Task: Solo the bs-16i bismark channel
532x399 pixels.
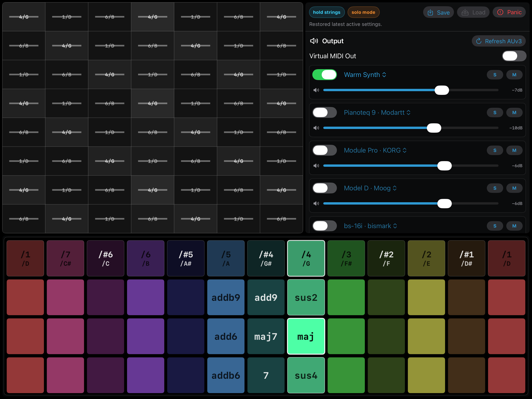Action: [x=495, y=226]
